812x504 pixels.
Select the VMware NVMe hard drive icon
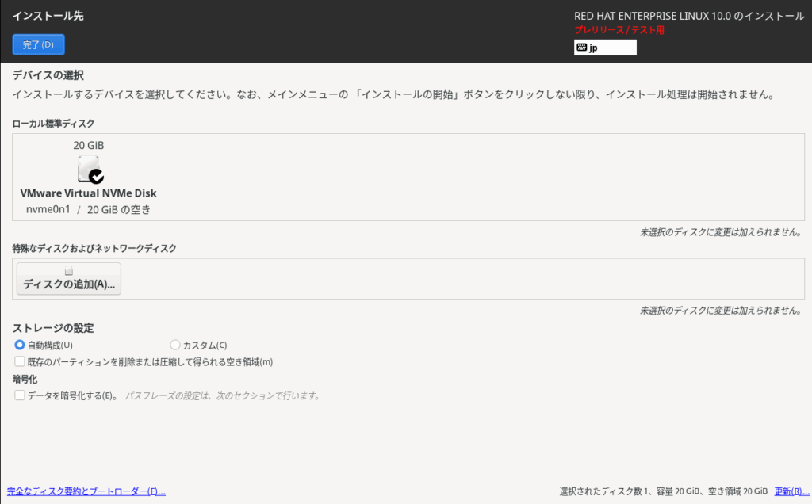point(89,169)
